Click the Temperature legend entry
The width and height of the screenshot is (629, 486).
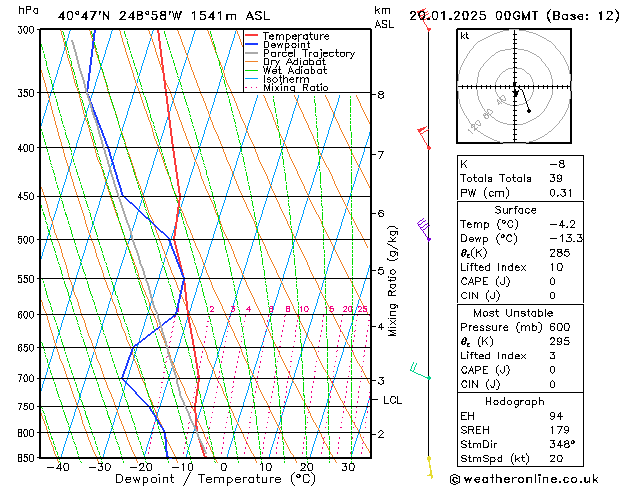click(296, 36)
